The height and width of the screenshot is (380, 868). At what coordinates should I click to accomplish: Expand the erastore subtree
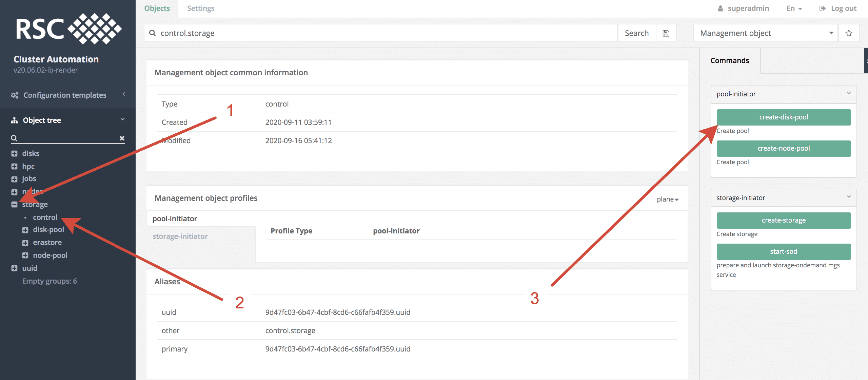25,243
